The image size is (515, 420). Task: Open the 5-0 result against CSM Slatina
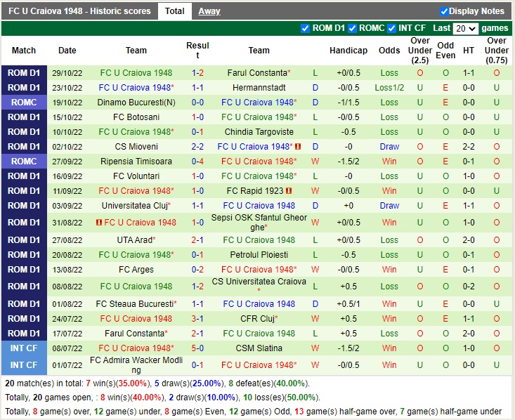197,348
